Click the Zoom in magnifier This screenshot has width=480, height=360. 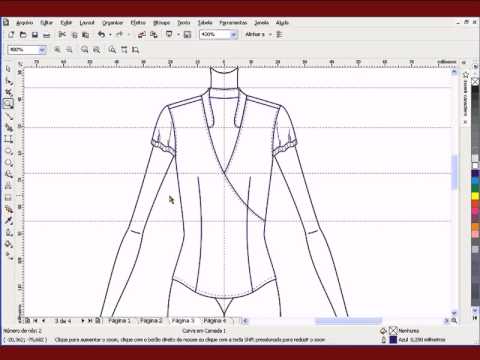coord(57,50)
